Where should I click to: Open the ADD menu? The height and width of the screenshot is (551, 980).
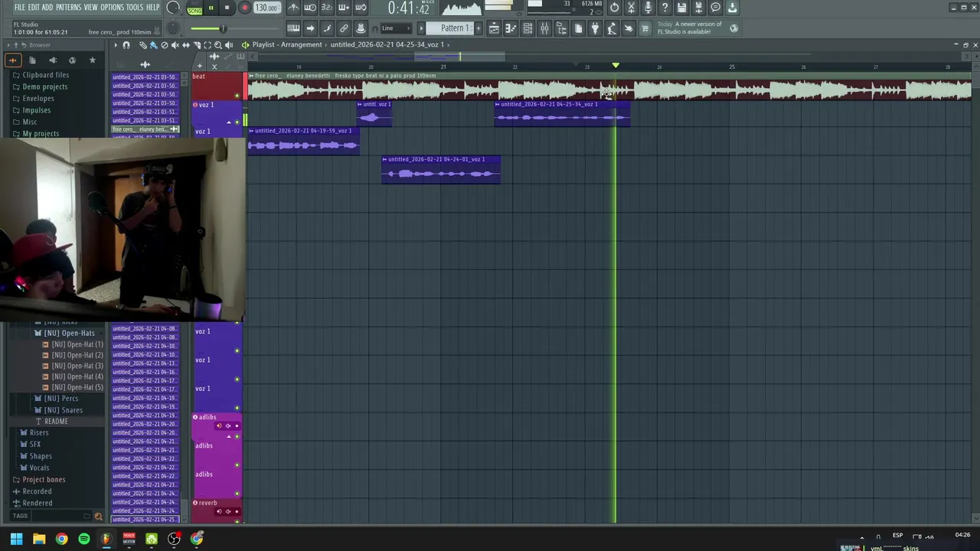click(x=47, y=7)
